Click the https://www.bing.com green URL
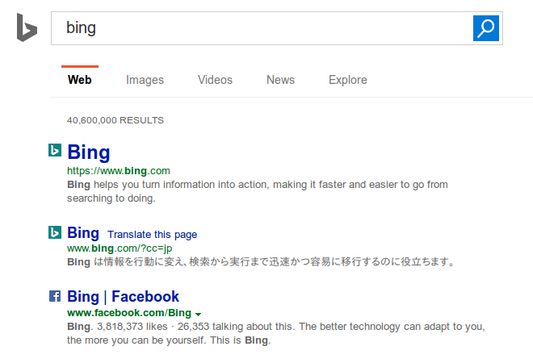The height and width of the screenshot is (363, 533). [119, 171]
